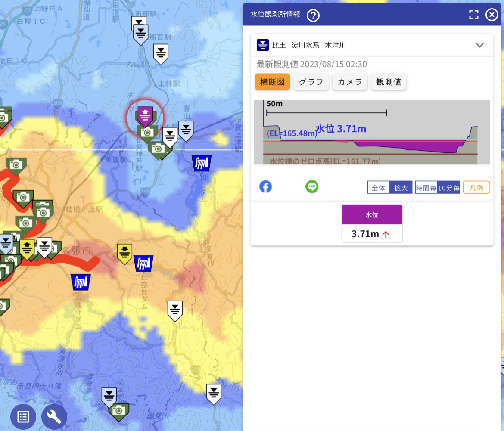504x431 pixels.
Task: Click 最新観測値 2023/08/15 02:30 text
Action: pos(311,64)
